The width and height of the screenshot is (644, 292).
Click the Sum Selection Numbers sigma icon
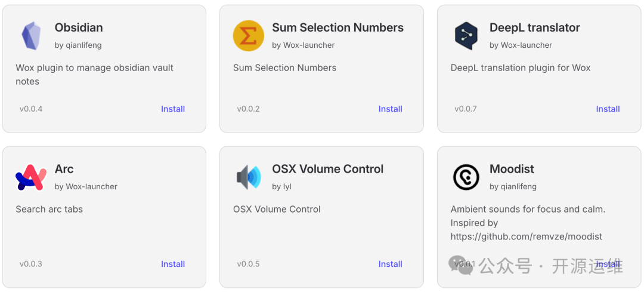coord(248,36)
